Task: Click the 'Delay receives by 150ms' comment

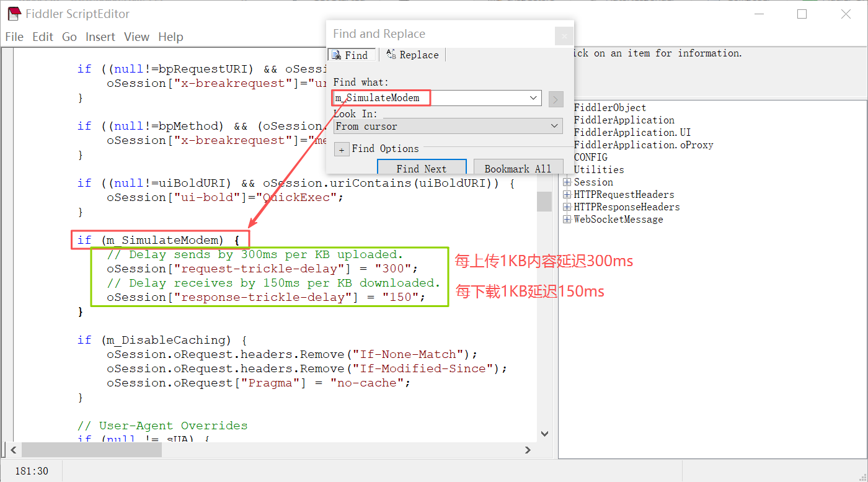Action: (x=273, y=283)
